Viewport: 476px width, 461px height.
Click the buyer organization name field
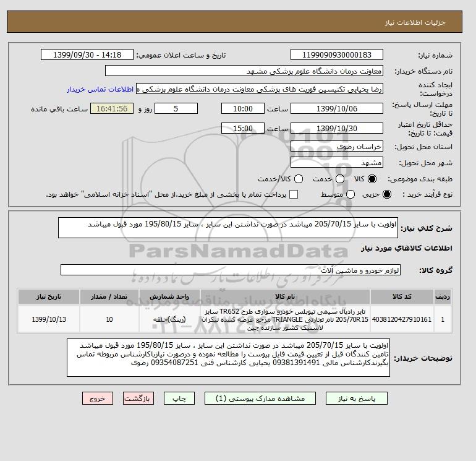244,71
